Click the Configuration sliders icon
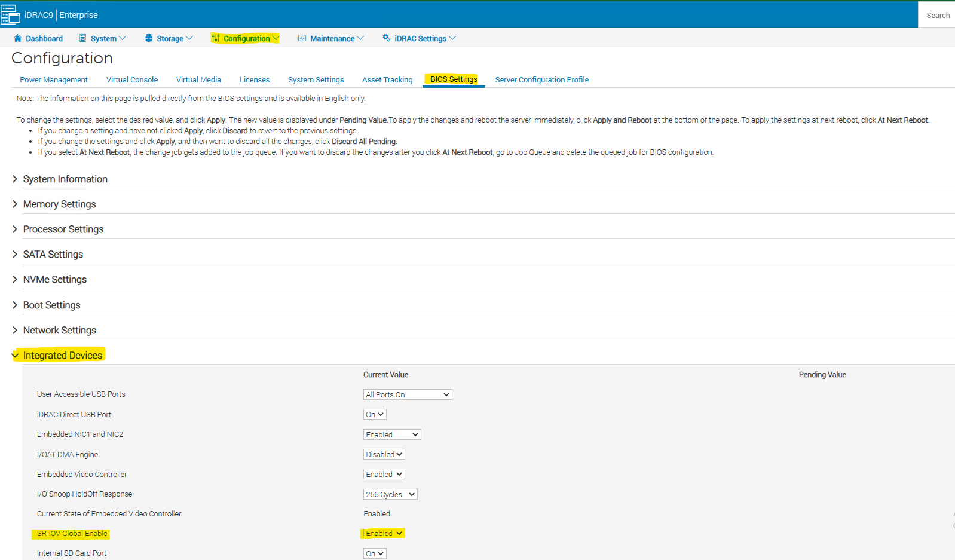Image resolution: width=955 pixels, height=560 pixels. (x=216, y=38)
